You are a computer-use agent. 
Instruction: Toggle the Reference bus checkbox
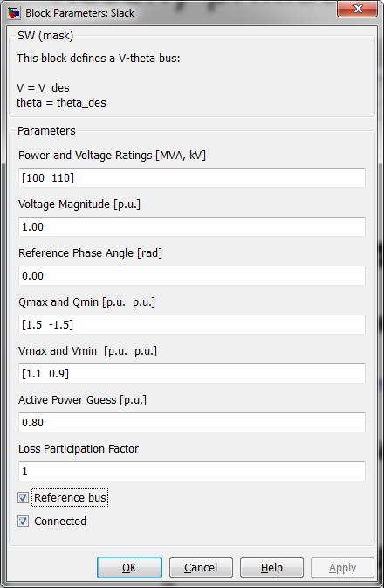24,498
